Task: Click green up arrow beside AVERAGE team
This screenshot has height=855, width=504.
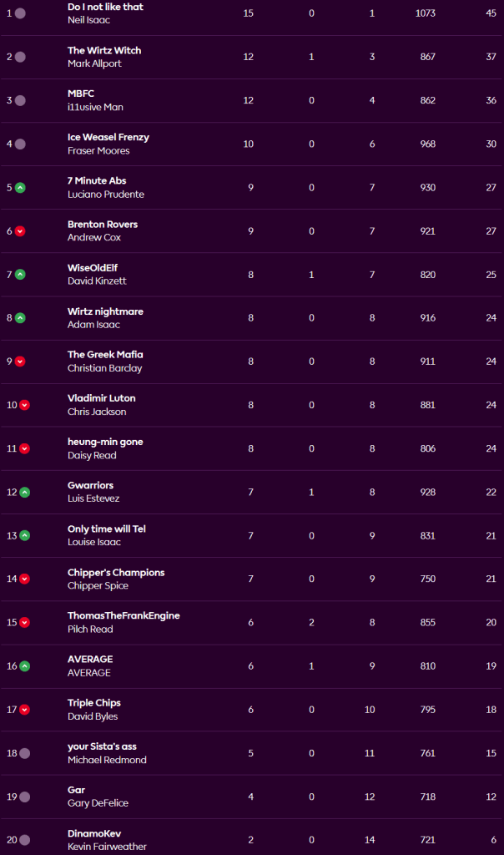Action: tap(24, 665)
